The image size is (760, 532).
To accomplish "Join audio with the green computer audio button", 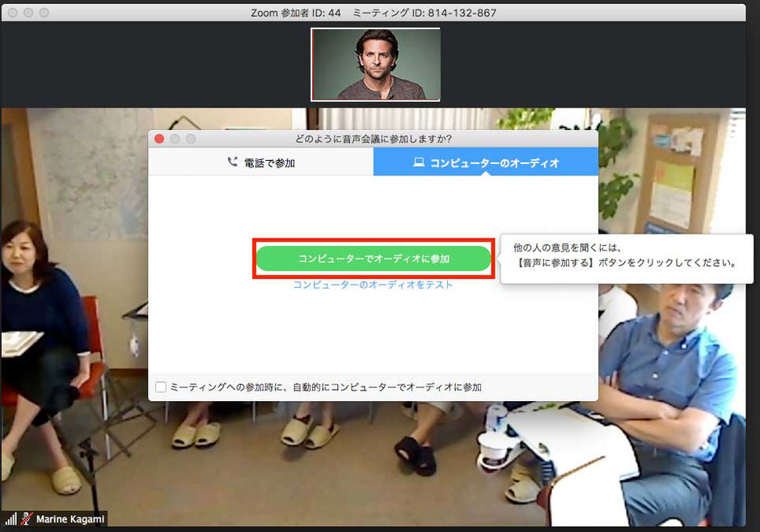I will [374, 259].
